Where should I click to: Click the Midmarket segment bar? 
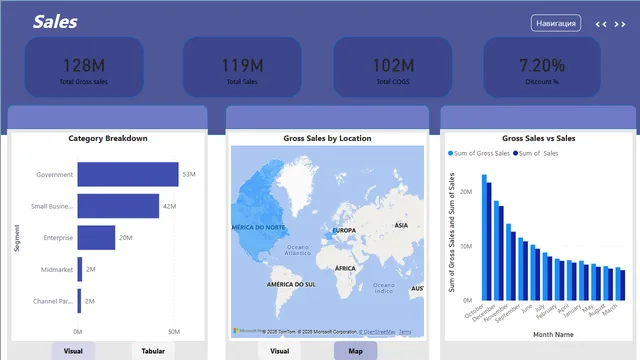click(x=80, y=269)
